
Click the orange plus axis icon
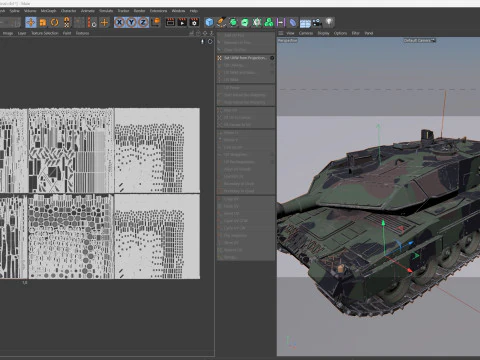(x=104, y=23)
